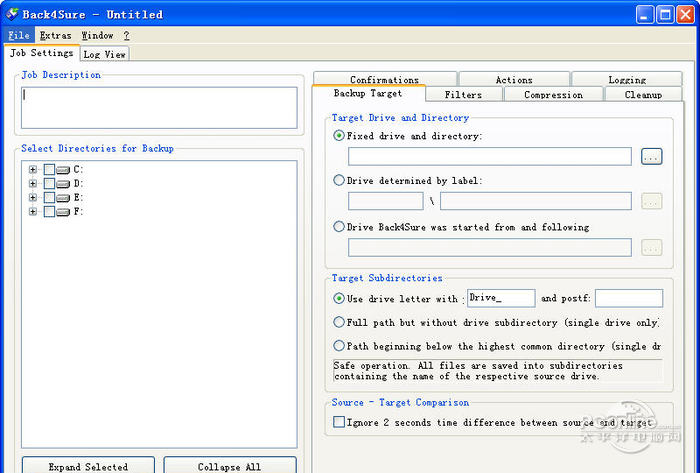Switch to the Log View tab

(x=104, y=54)
